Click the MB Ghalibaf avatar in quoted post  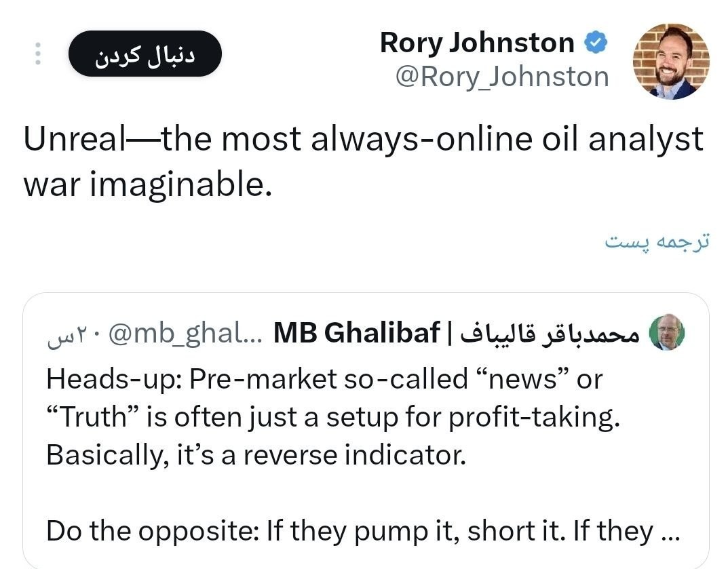[667, 334]
